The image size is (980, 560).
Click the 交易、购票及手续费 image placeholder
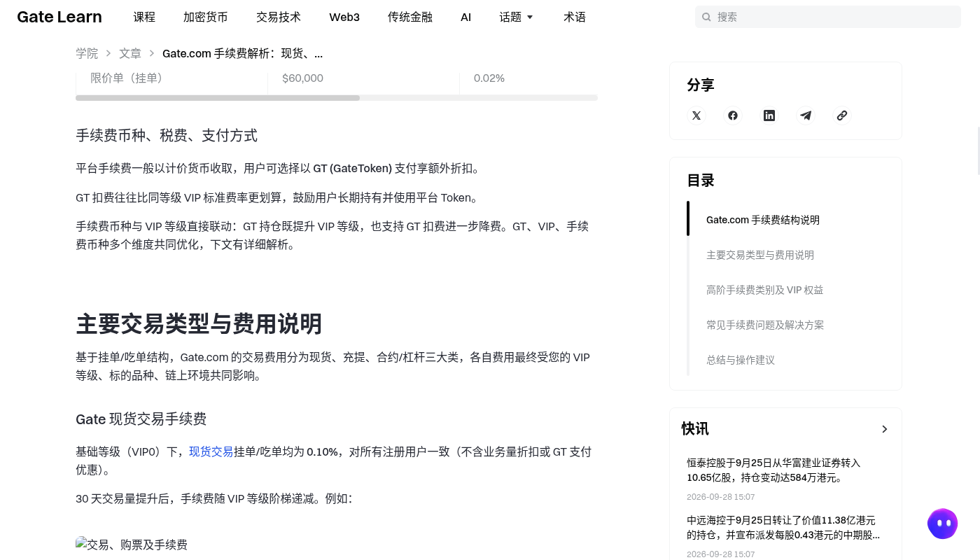click(132, 545)
